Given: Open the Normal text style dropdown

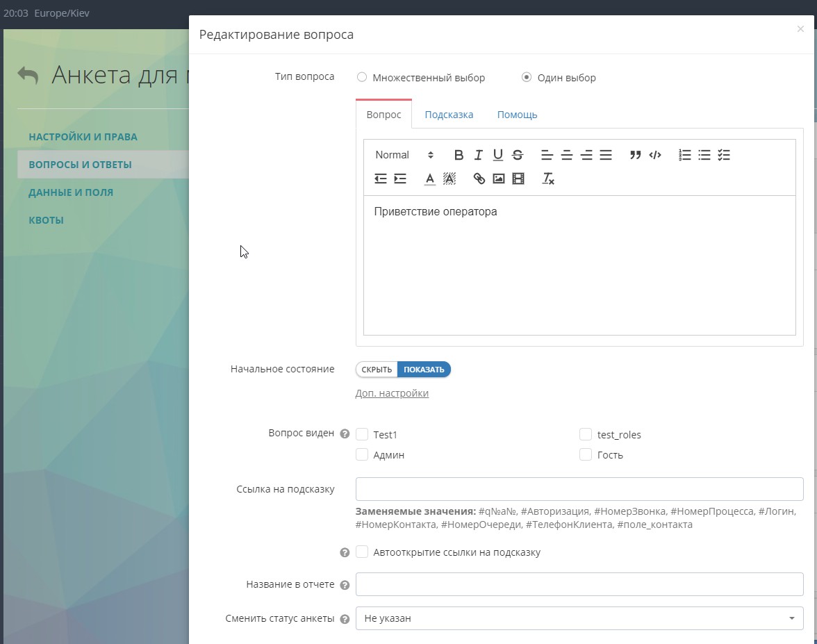Looking at the screenshot, I should 404,155.
